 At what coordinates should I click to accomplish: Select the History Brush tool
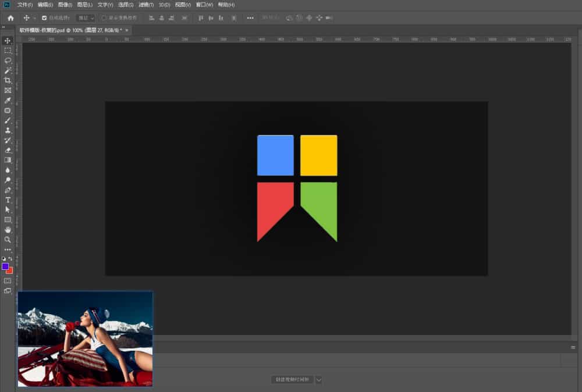coord(8,140)
